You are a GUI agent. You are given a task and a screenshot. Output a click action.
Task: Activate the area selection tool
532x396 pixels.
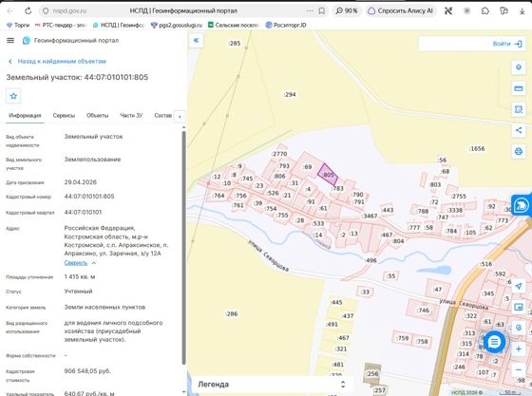[519, 109]
